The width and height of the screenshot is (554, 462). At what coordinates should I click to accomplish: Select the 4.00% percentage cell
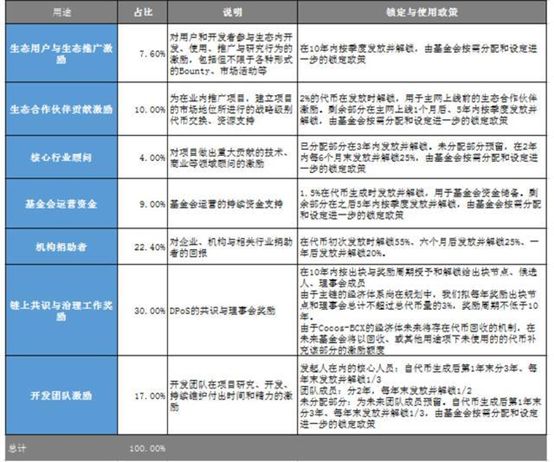click(142, 157)
